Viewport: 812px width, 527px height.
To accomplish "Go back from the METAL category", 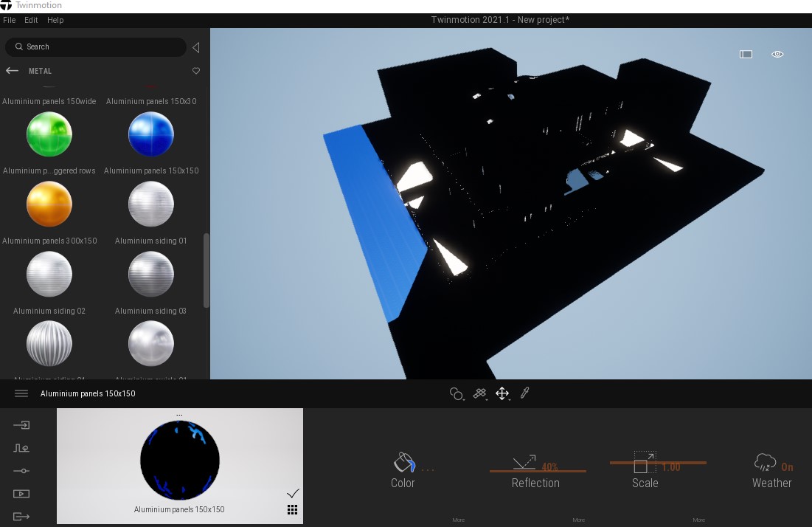I will (x=12, y=70).
